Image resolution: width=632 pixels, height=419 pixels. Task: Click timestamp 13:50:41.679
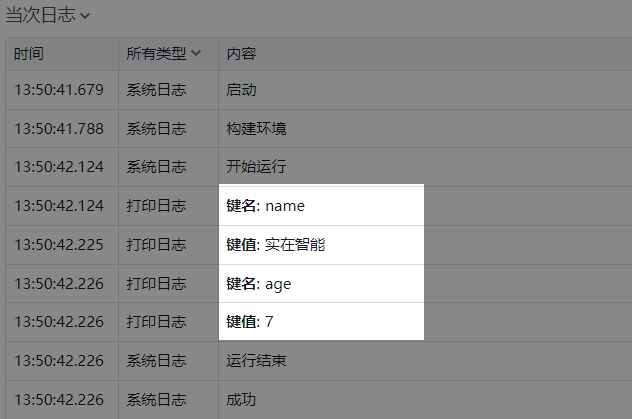(59, 90)
